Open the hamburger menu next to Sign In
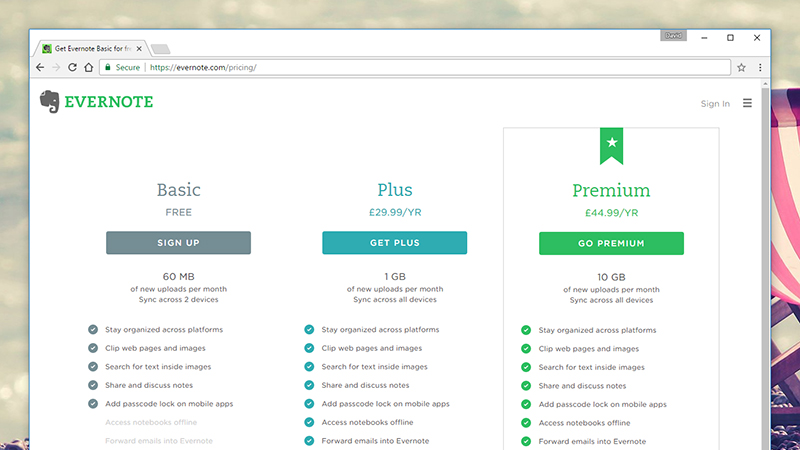The image size is (800, 450). [x=747, y=103]
